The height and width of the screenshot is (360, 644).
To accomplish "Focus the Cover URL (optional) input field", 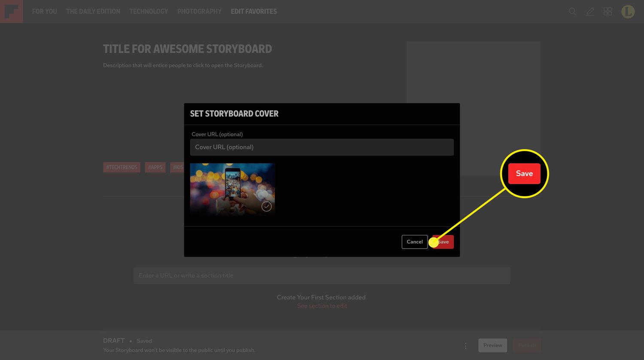I will [322, 147].
